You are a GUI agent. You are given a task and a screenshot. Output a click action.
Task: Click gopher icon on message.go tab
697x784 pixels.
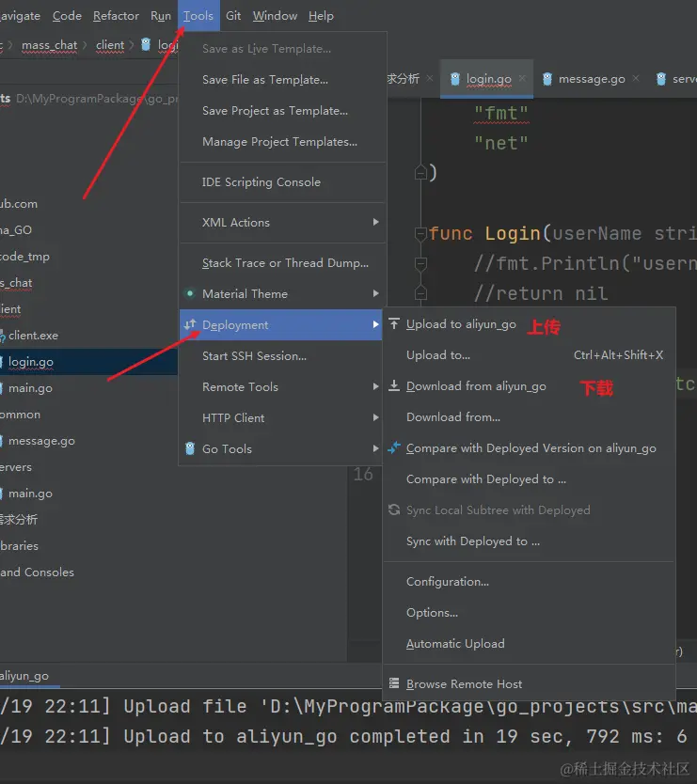[547, 79]
